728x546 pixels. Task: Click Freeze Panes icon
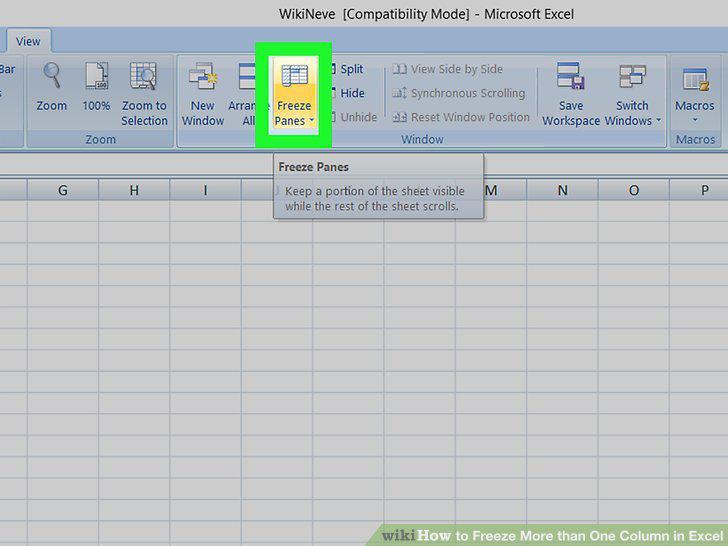point(294,76)
